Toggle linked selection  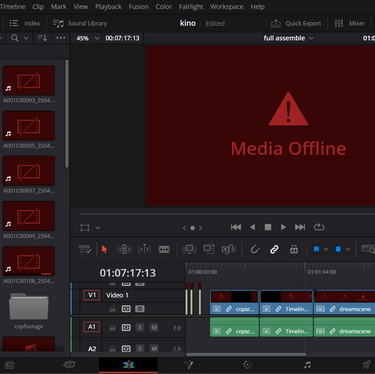tap(274, 249)
